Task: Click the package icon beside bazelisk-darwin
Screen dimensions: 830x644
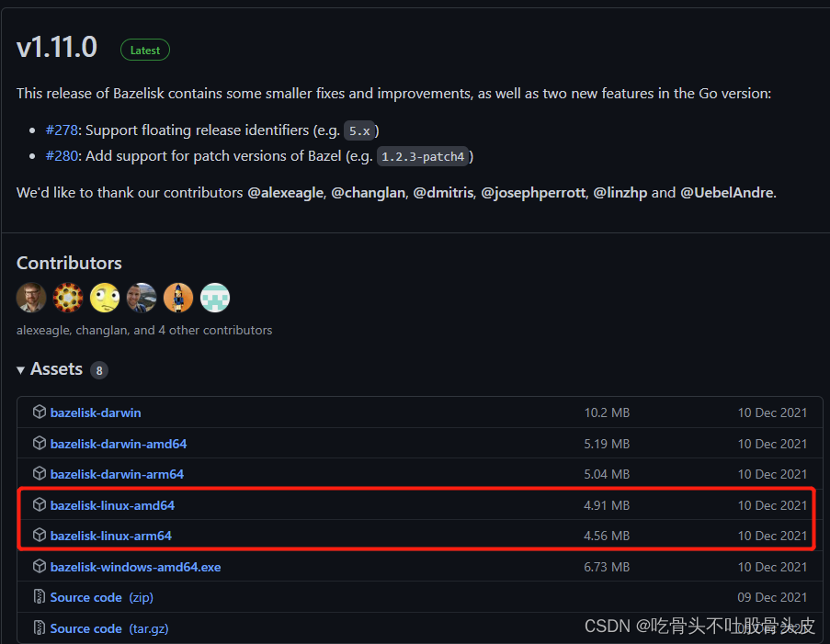Action: pos(40,412)
